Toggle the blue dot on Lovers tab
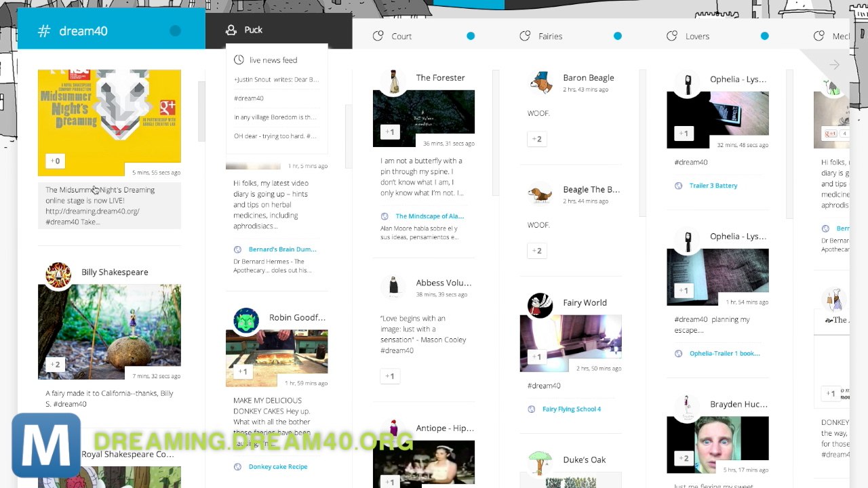 tap(765, 36)
